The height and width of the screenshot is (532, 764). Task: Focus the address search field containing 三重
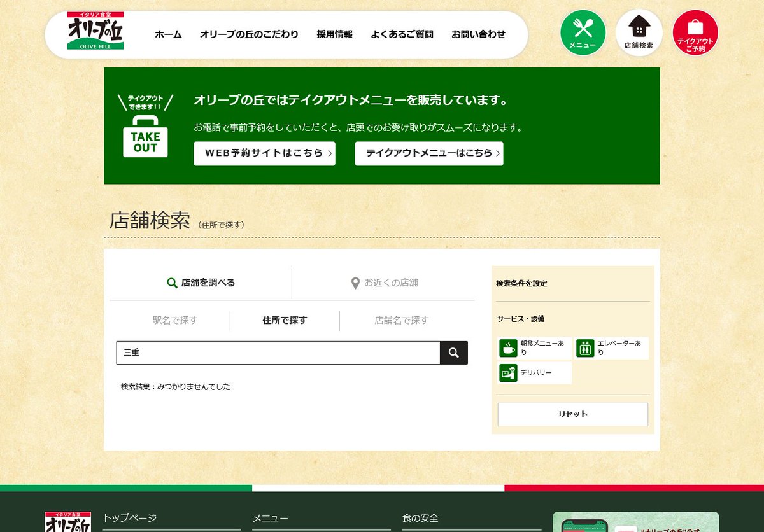click(x=278, y=353)
